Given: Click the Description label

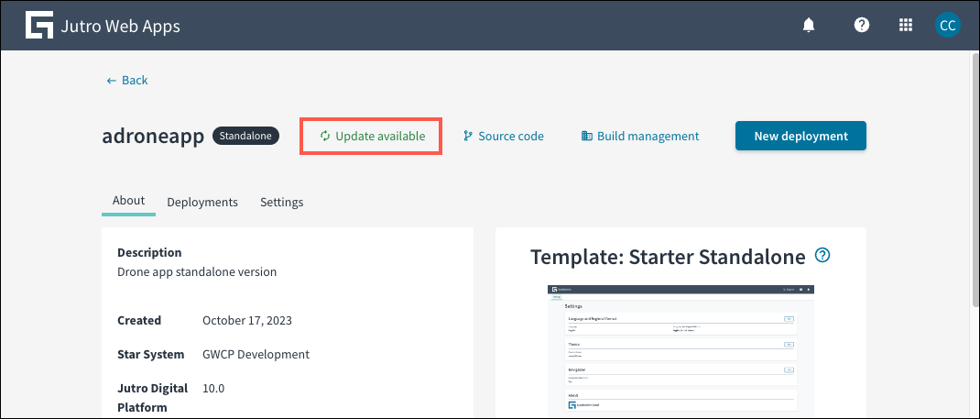Looking at the screenshot, I should click(150, 253).
